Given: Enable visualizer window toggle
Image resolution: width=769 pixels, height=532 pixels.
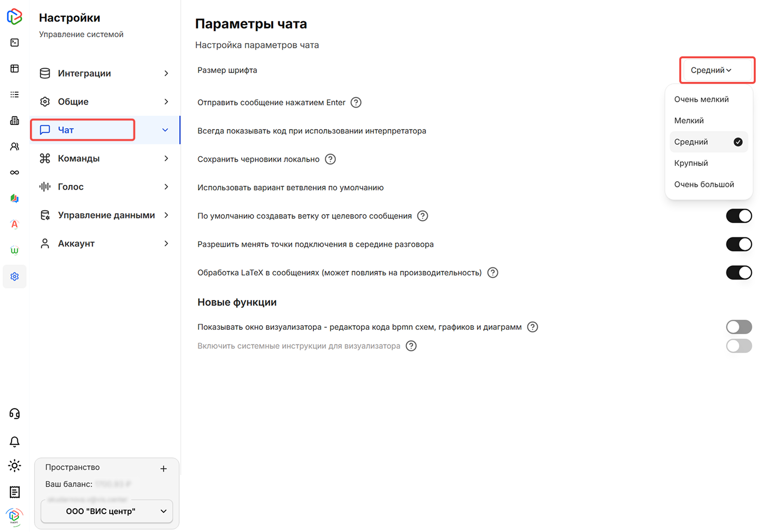Looking at the screenshot, I should (x=739, y=327).
